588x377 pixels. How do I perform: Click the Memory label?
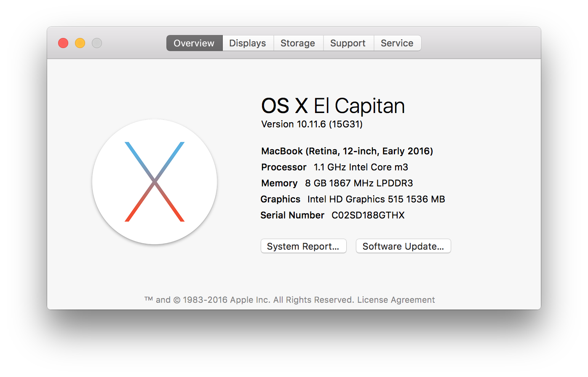click(279, 183)
